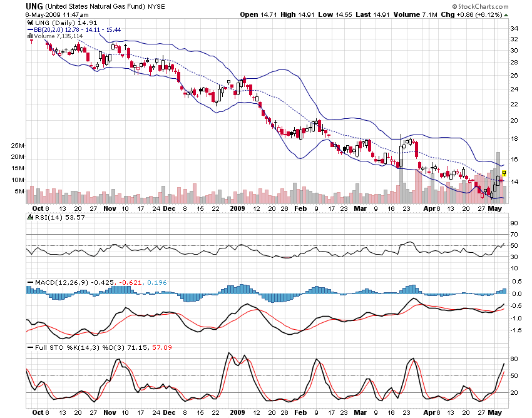Screen dimensions: 532x418
Task: Click the red %D value 57.09
Action: click(x=162, y=347)
